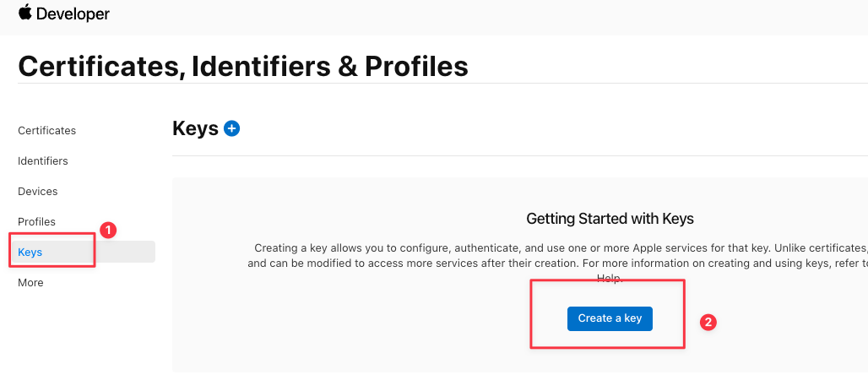
Task: Open the More sidebar entry
Action: coord(30,283)
